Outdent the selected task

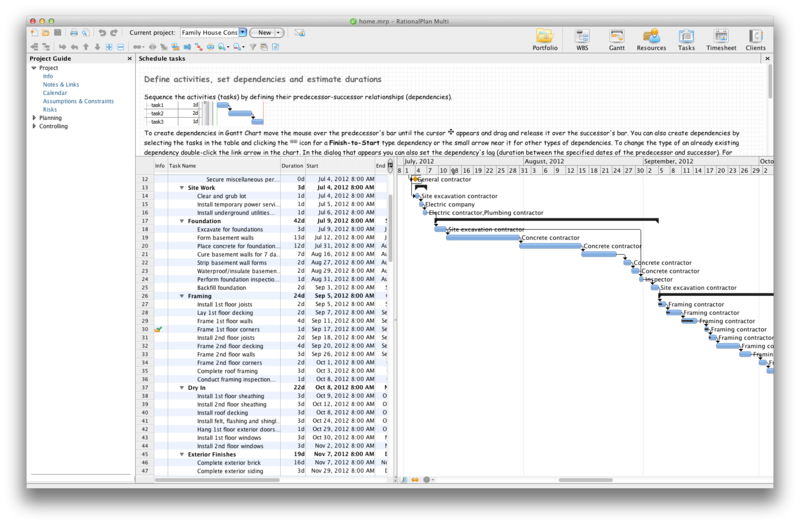(x=74, y=47)
